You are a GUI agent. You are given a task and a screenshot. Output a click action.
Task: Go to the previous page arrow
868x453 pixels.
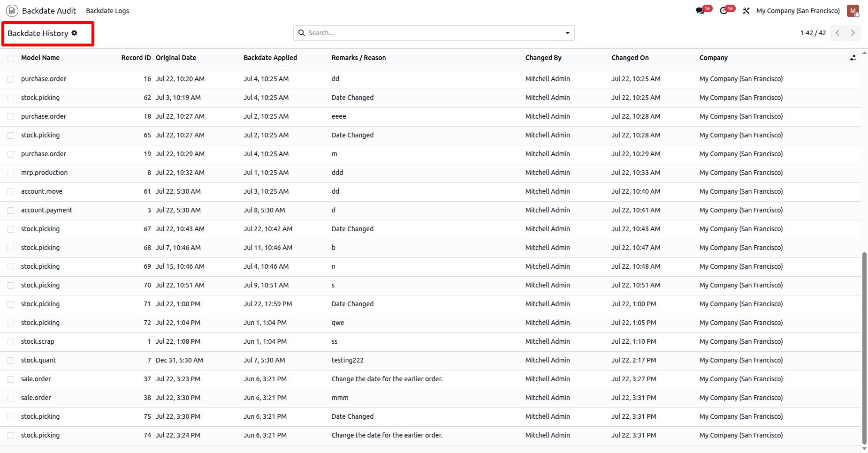click(838, 33)
